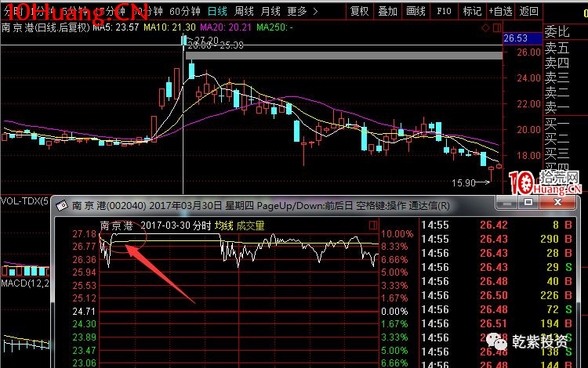
Task: Switch to the 月线 monthly tab
Action: coord(270,12)
